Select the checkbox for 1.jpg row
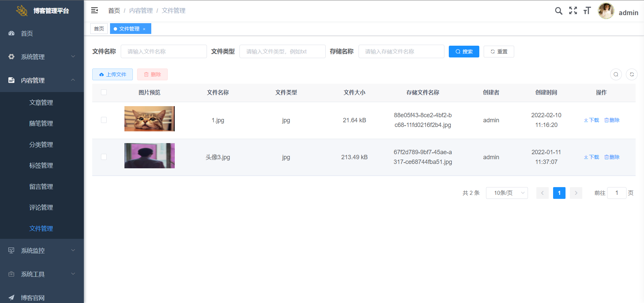644x303 pixels. coord(104,120)
